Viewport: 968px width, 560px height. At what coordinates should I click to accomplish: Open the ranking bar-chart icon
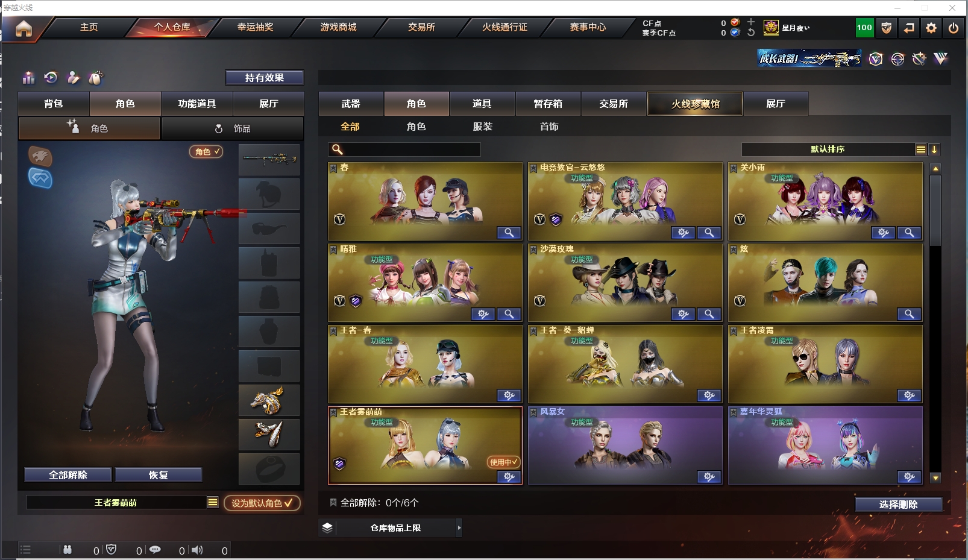(28, 78)
